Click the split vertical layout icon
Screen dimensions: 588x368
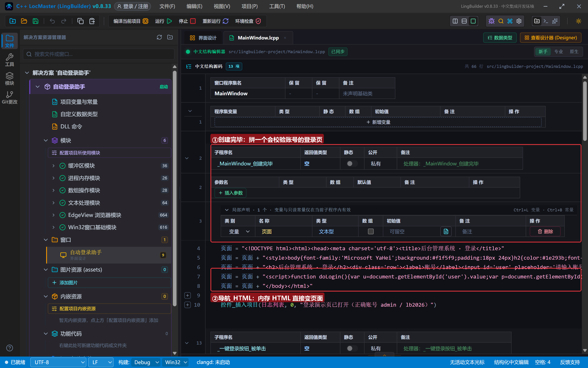455,21
